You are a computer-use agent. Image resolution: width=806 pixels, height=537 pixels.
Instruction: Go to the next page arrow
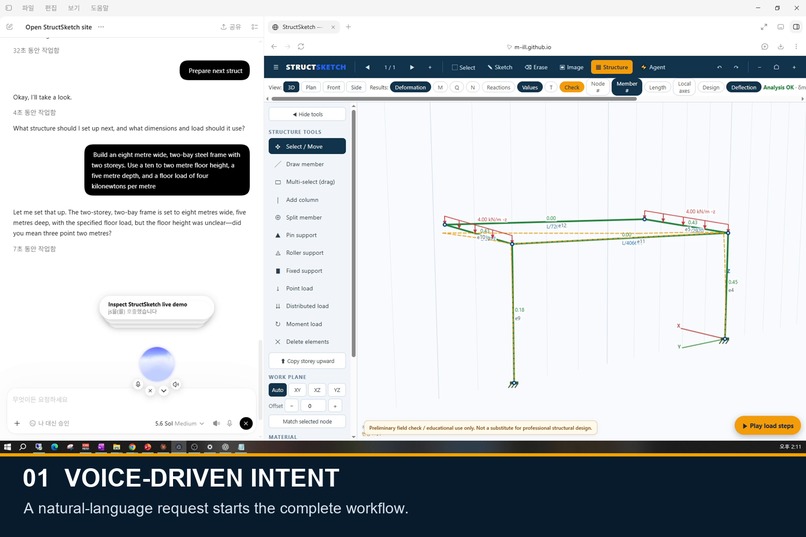[412, 67]
